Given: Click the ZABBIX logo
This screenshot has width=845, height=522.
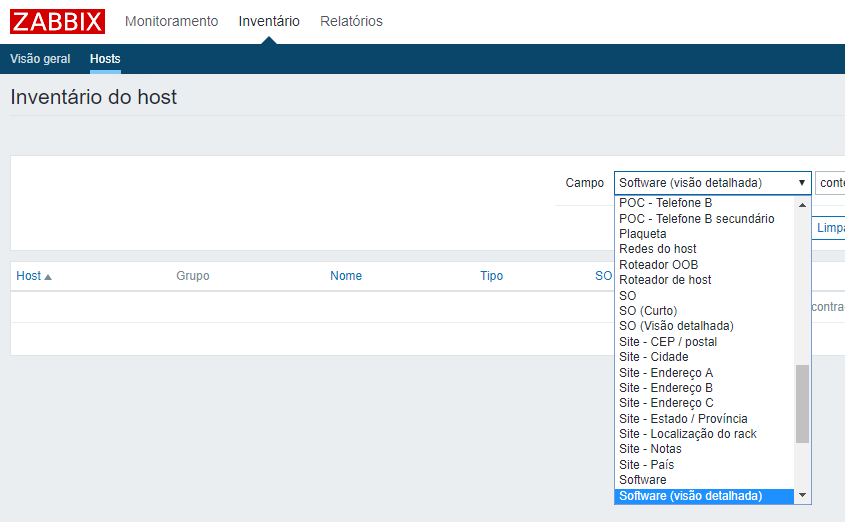Looking at the screenshot, I should [x=57, y=21].
